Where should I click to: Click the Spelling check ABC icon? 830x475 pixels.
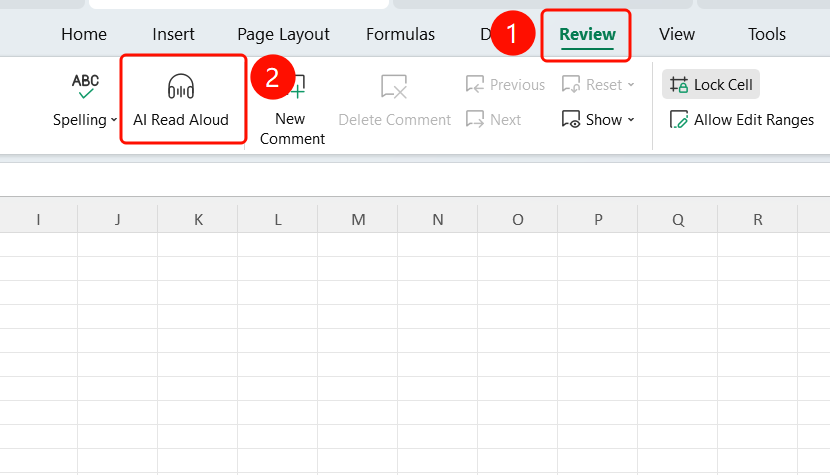coord(85,87)
